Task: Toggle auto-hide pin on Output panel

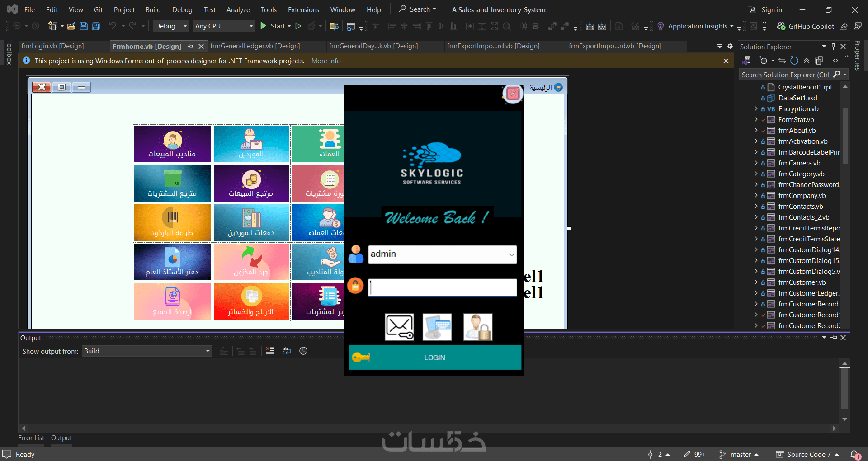Action: (x=834, y=338)
